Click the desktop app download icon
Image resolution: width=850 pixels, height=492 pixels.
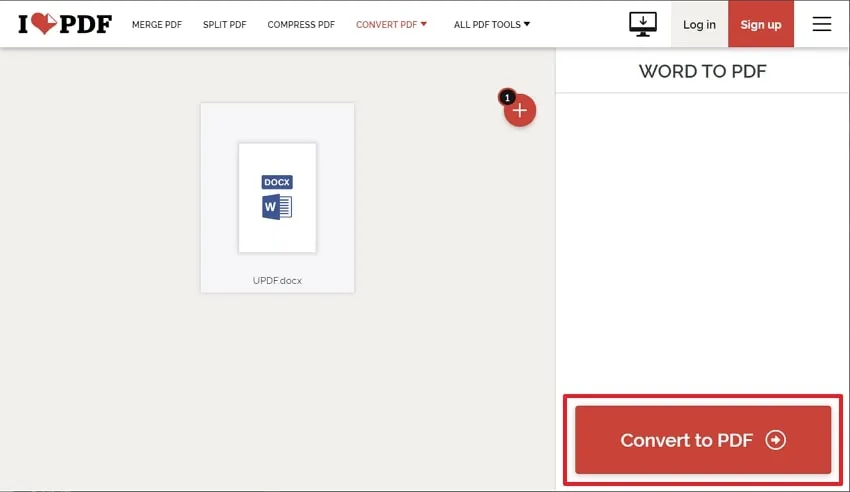pyautogui.click(x=643, y=24)
